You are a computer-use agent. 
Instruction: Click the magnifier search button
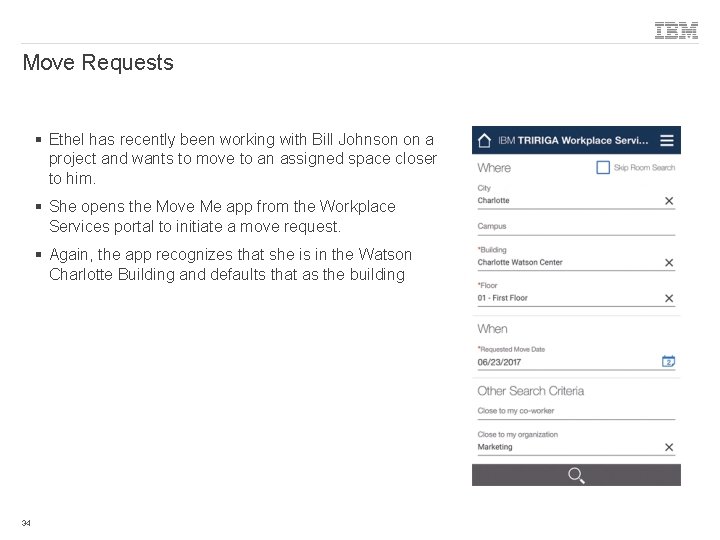tap(576, 475)
